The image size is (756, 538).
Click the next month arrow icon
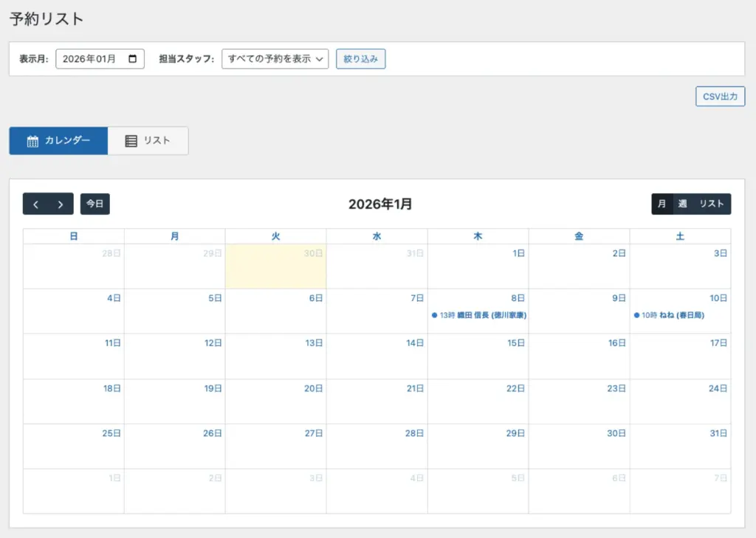pos(61,204)
